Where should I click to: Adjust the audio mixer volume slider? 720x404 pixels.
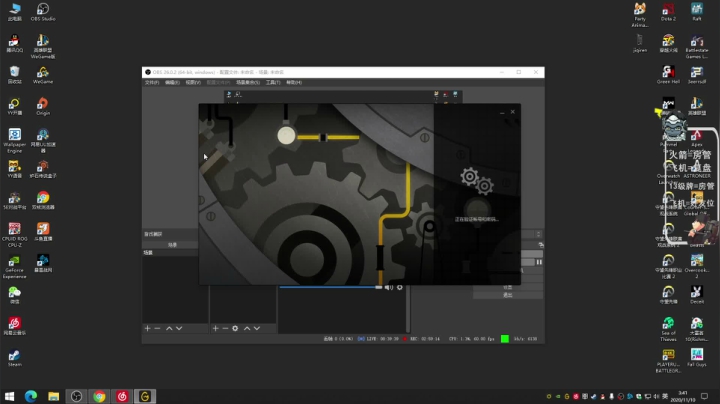[331, 287]
